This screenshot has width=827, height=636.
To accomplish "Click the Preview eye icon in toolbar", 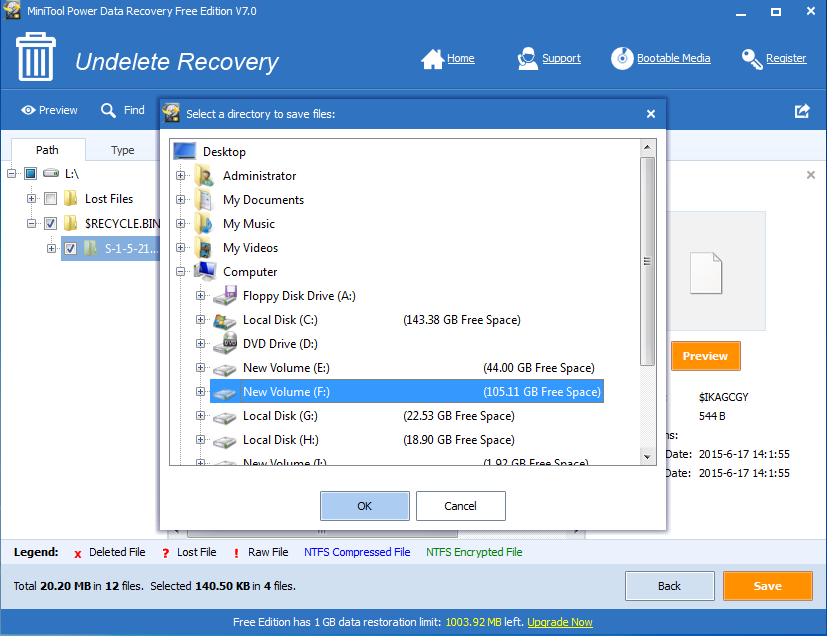I will (x=28, y=110).
